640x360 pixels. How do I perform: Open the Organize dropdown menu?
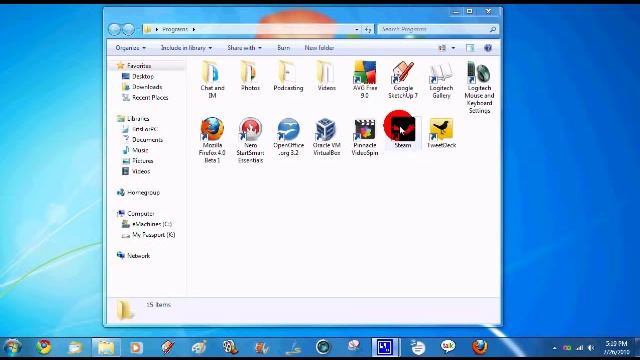click(x=131, y=48)
